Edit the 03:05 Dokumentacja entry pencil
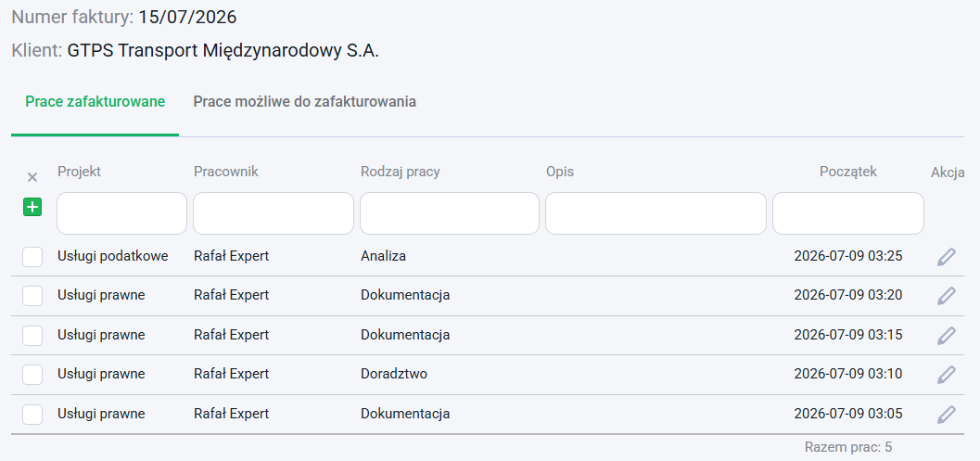The height and width of the screenshot is (461, 980). 947,414
